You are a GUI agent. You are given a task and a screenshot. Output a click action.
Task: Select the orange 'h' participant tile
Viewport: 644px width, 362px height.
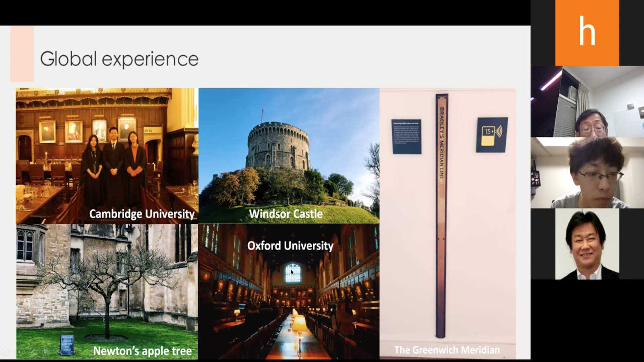pos(587,33)
